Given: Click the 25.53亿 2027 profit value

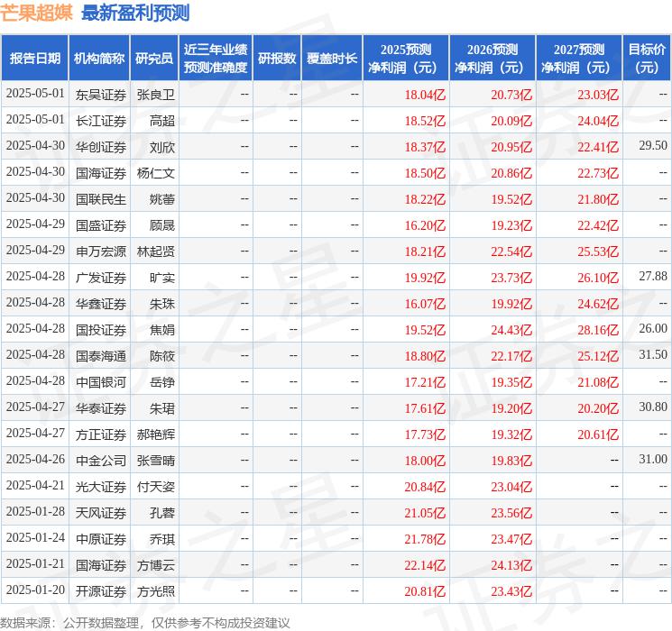Looking at the screenshot, I should click(598, 251).
